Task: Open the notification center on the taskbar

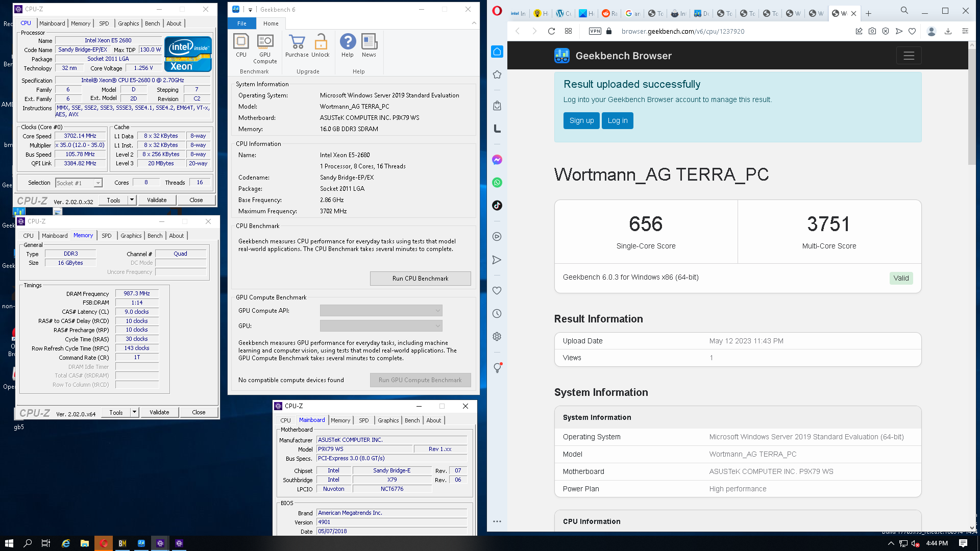Action: [963, 543]
